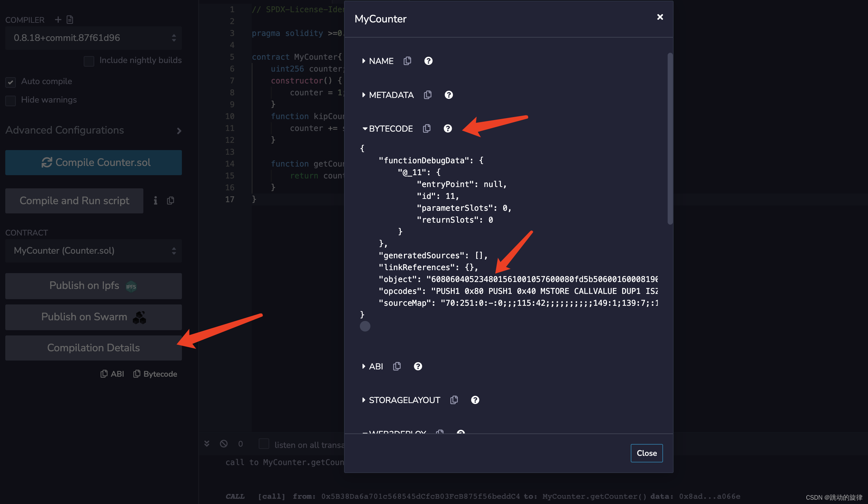Copy the BYTECODE to clipboard
Viewport: 868px width, 504px height.
pos(427,128)
